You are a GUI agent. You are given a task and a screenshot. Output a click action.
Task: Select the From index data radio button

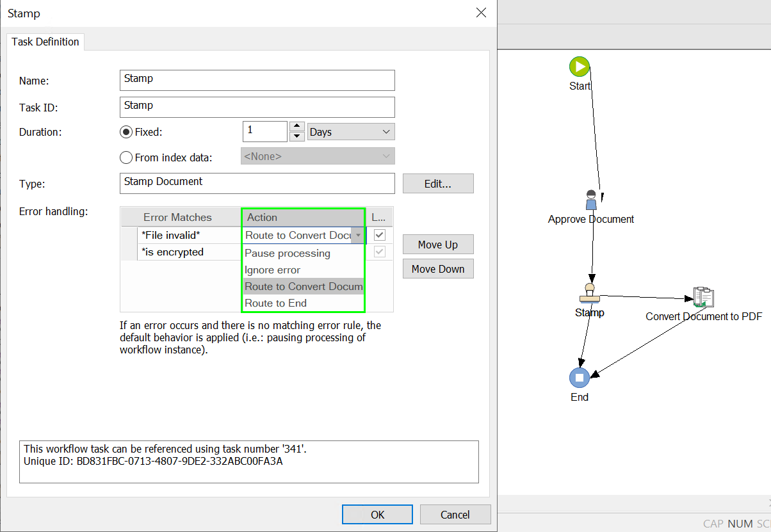tap(127, 157)
